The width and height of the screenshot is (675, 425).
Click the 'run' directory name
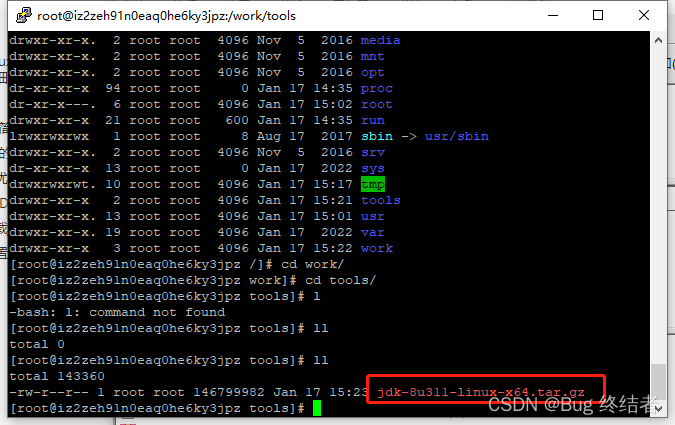[373, 121]
